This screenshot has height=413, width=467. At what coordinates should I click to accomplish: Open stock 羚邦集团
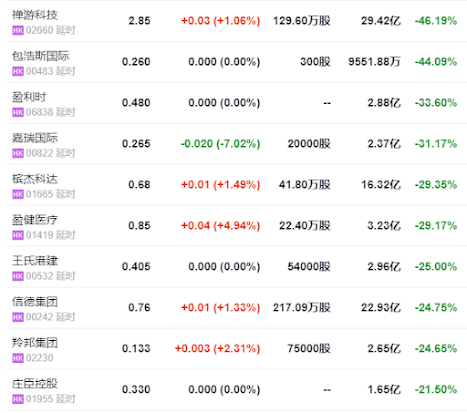pyautogui.click(x=35, y=343)
